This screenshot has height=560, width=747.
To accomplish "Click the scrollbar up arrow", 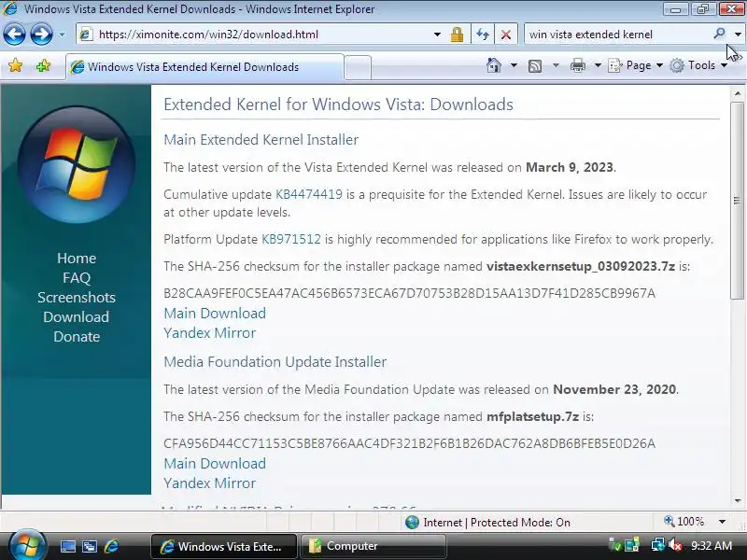I will pos(738,92).
